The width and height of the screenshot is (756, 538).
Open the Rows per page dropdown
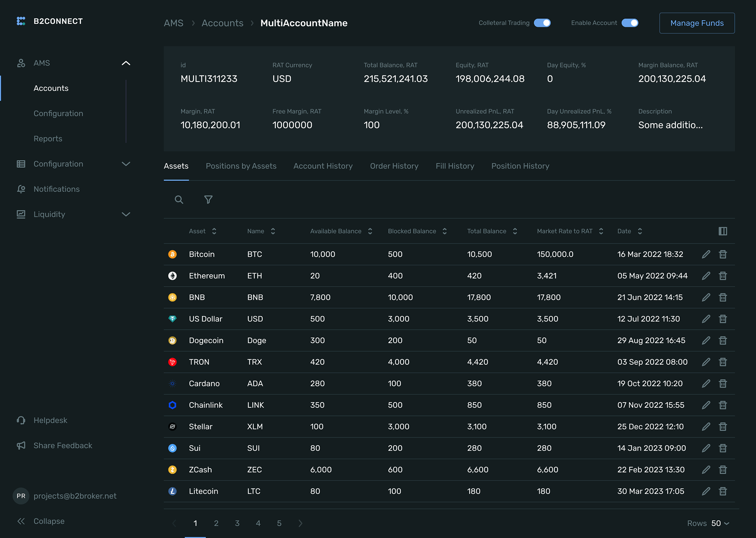(x=719, y=523)
